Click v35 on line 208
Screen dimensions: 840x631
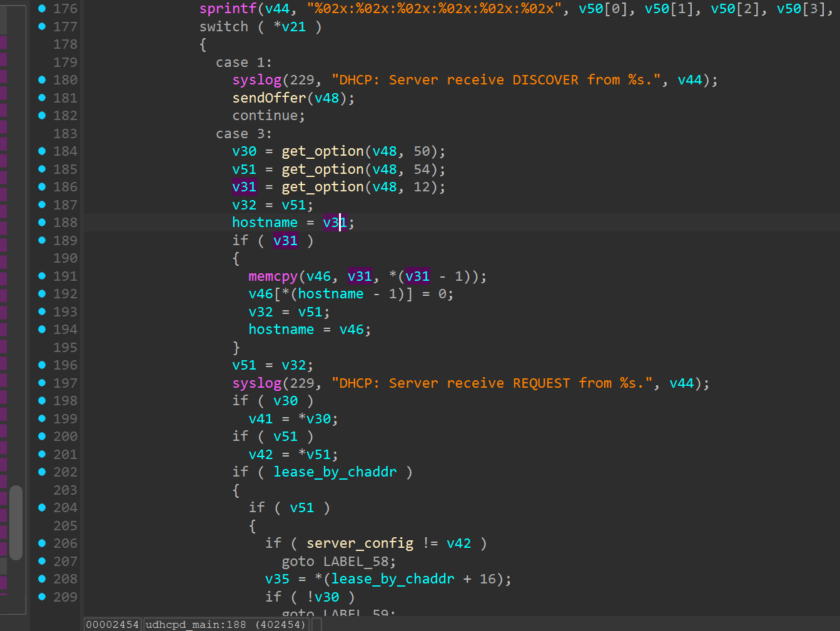tap(277, 579)
